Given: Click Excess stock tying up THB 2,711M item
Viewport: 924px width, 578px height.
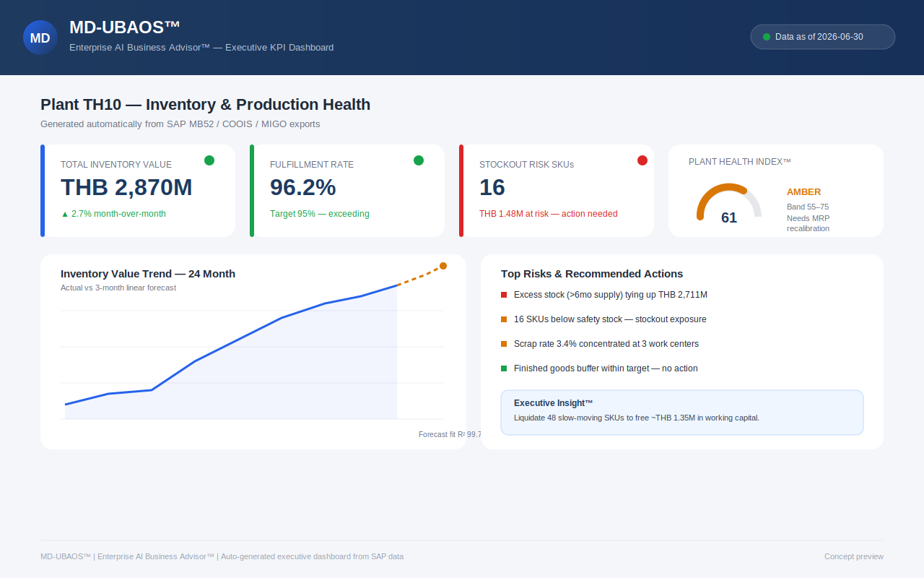Looking at the screenshot, I should coord(611,295).
